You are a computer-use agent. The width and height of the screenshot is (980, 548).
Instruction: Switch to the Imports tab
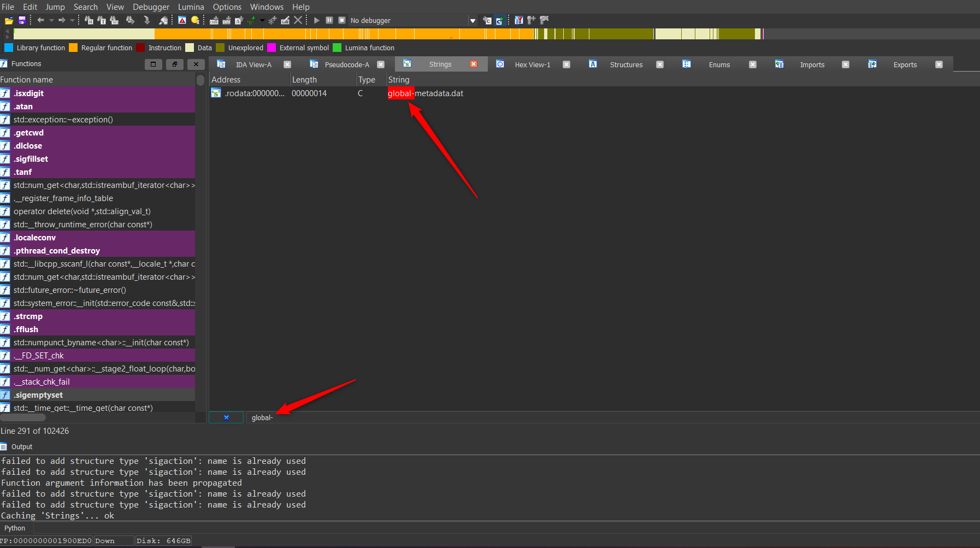812,64
